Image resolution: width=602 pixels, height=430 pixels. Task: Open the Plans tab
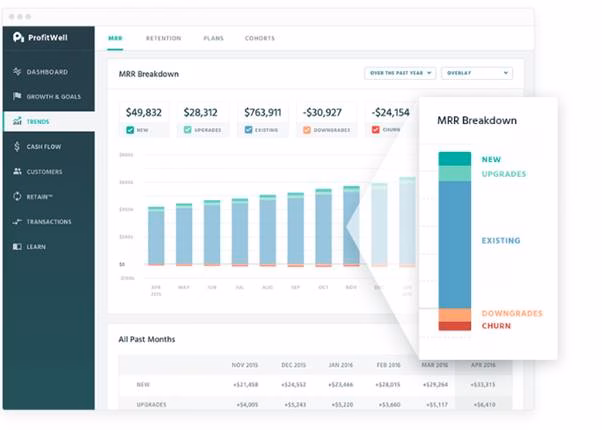tap(213, 39)
